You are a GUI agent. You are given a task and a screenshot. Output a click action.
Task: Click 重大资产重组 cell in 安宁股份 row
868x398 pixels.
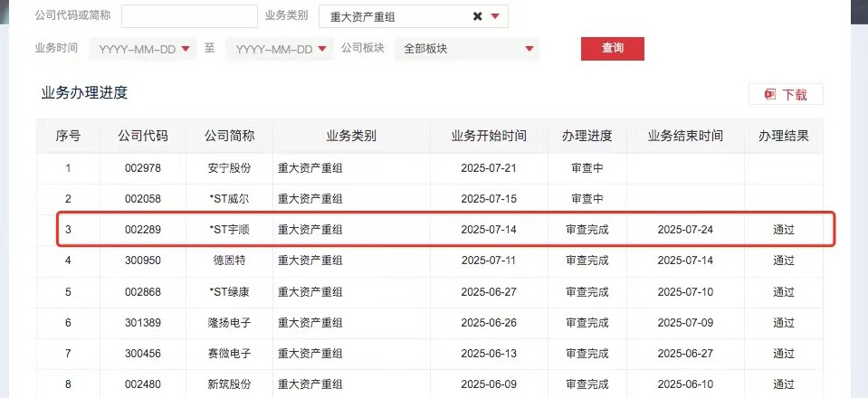point(310,168)
